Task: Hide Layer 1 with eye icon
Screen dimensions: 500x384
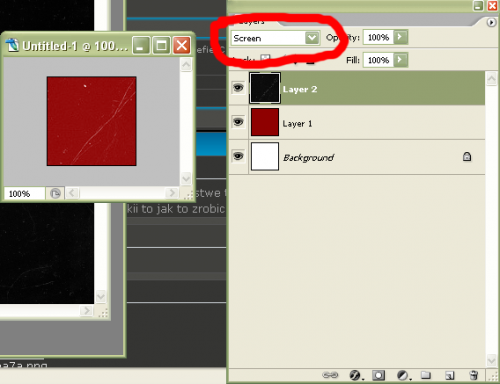Action: (x=238, y=122)
